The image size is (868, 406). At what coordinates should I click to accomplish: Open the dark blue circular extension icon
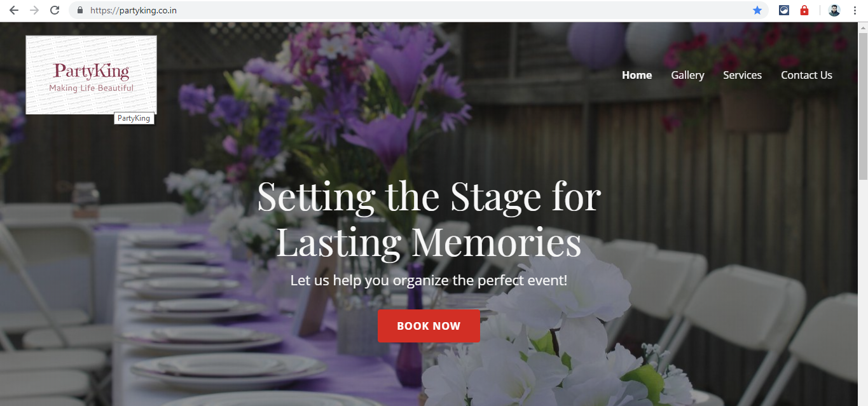tap(784, 10)
